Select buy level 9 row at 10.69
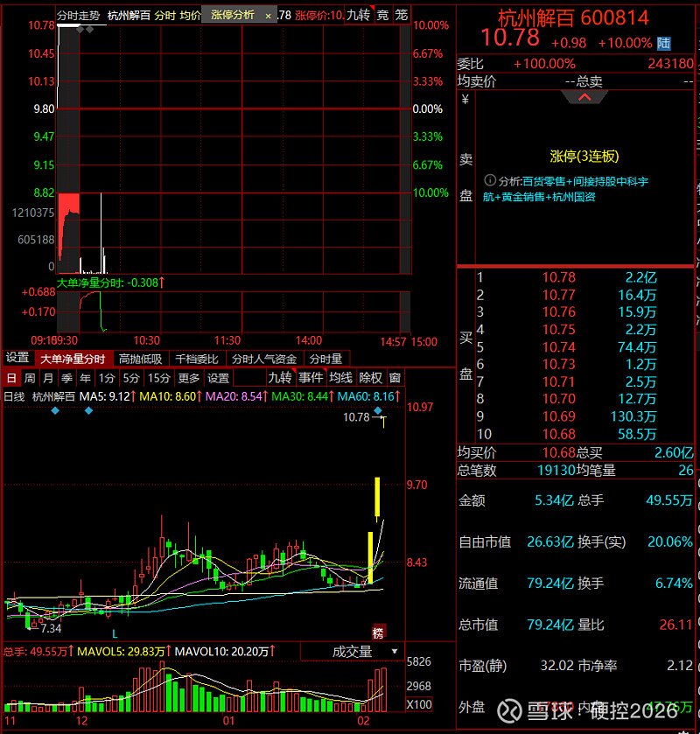Screen dimensions: 700x734 tap(584, 416)
